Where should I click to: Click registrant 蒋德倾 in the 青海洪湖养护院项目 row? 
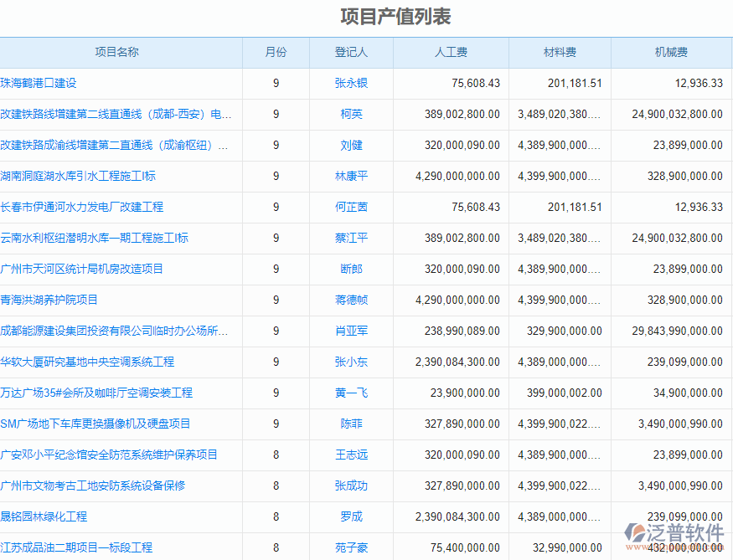[x=350, y=301]
